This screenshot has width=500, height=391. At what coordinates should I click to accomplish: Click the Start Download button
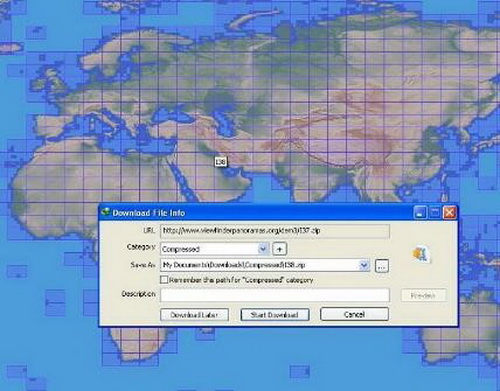275,315
